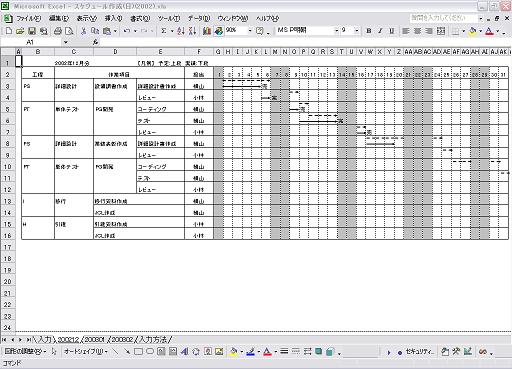Click the Print icon

[58, 31]
